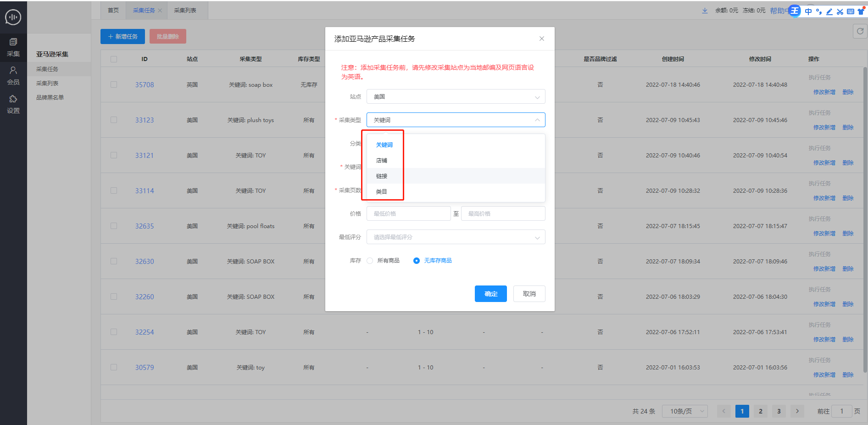Choose 类目 option in the dropdown list
Image resolution: width=868 pixels, height=425 pixels.
[x=456, y=192]
